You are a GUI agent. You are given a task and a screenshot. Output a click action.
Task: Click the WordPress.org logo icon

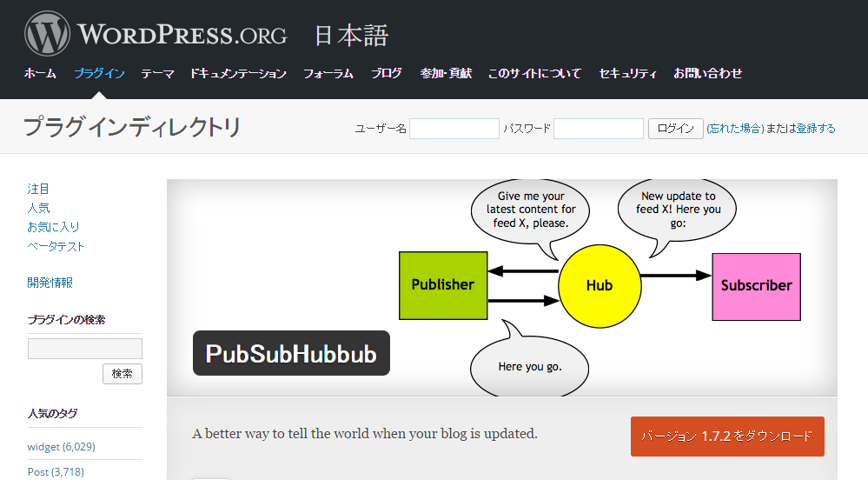[x=47, y=35]
